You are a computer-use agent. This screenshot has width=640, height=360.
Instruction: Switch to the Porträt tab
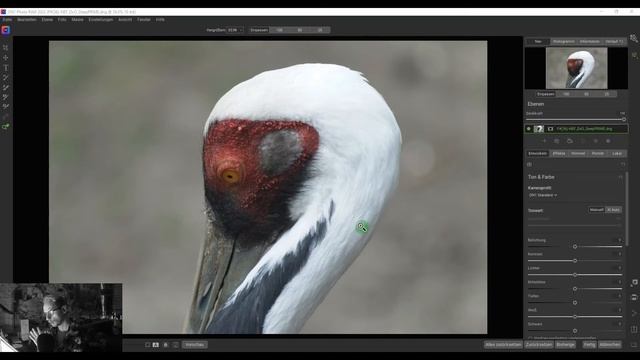tap(598, 153)
